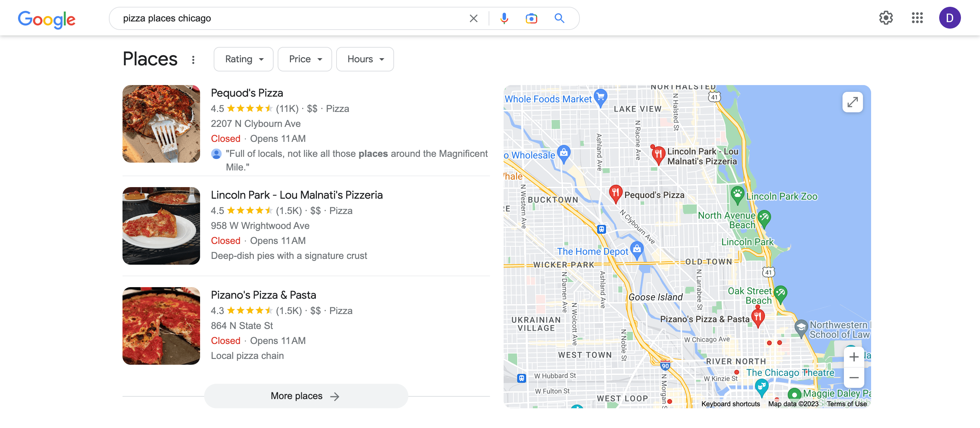Expand the Price filter dropdown
This screenshot has width=980, height=428.
click(x=304, y=59)
